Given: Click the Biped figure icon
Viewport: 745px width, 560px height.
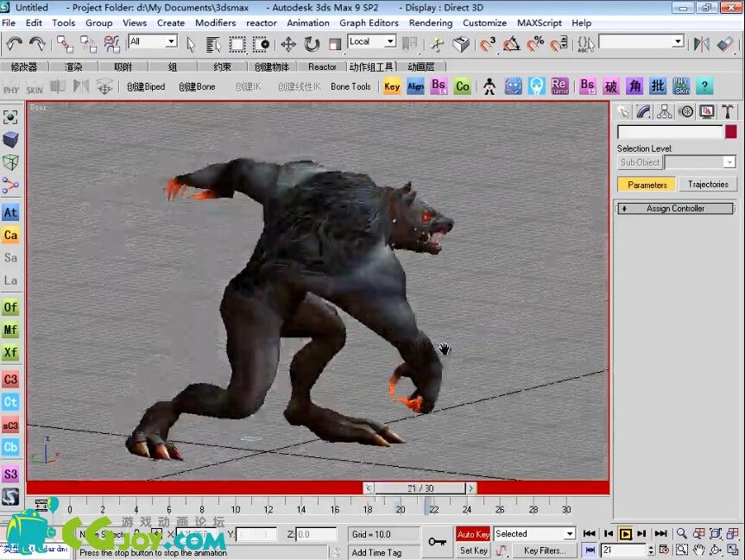Looking at the screenshot, I should 489,86.
